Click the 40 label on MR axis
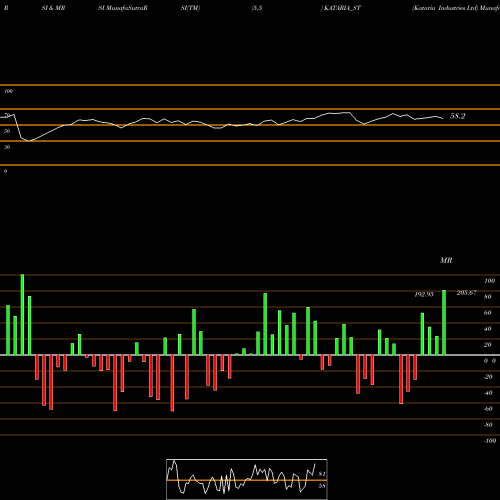The image size is (500, 500). [x=487, y=329]
